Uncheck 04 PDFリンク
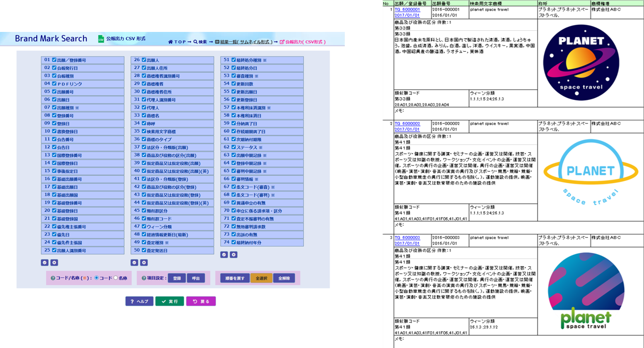Viewport: 644px width, 348px height. point(54,84)
